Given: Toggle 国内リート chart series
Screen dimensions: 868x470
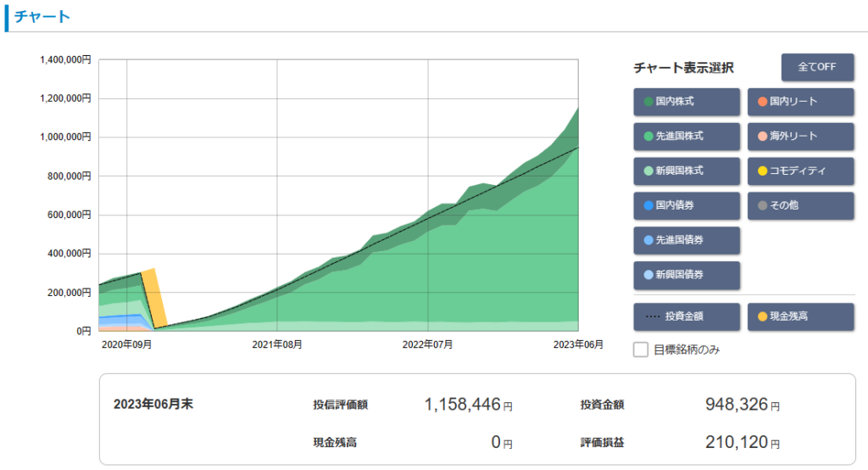Looking at the screenshot, I should coord(800,102).
